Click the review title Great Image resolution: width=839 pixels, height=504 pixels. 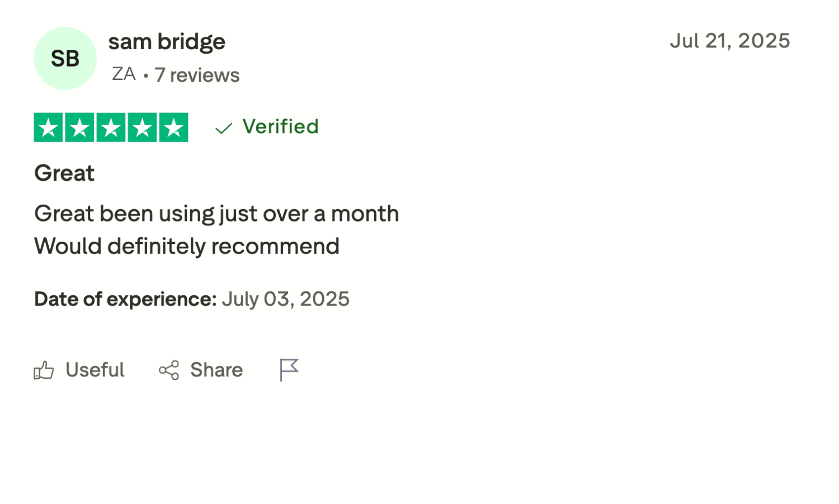(64, 173)
